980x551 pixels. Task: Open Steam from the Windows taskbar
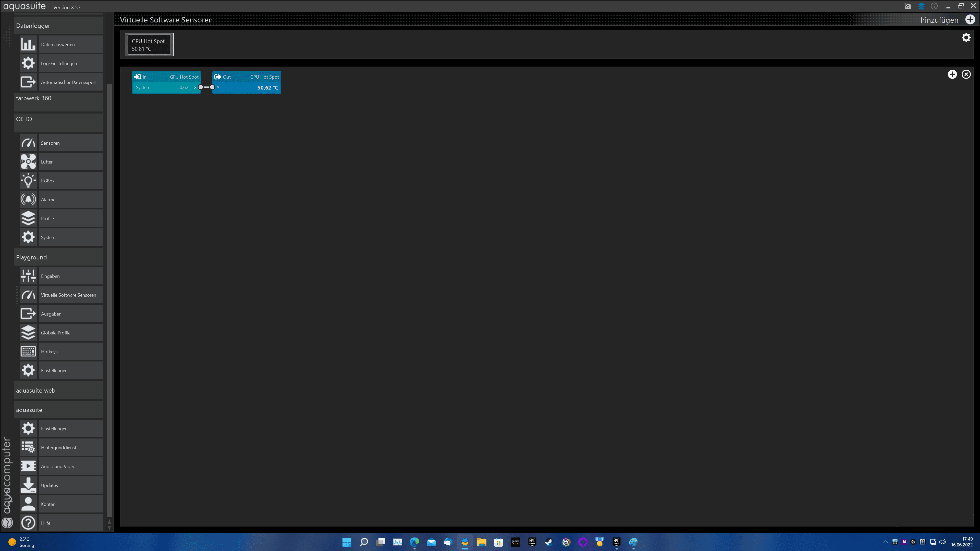(x=549, y=542)
